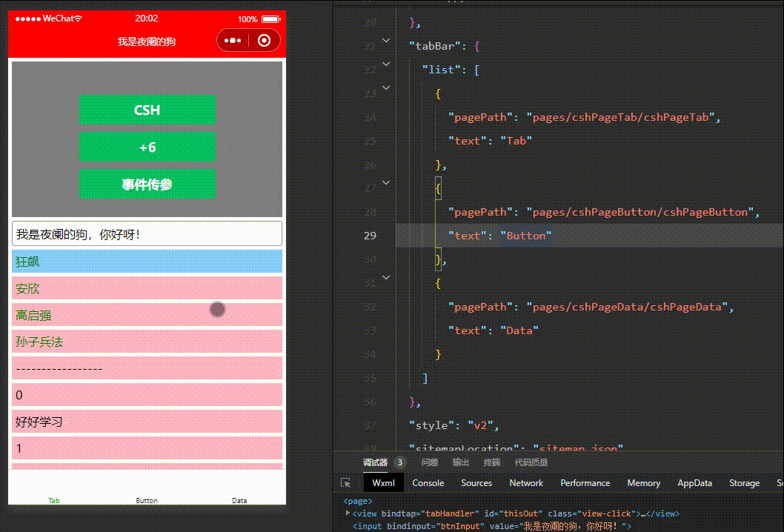Image resolution: width=784 pixels, height=532 pixels.
Task: Click the 我是夜阑的狗 navigation bar title
Action: [147, 41]
